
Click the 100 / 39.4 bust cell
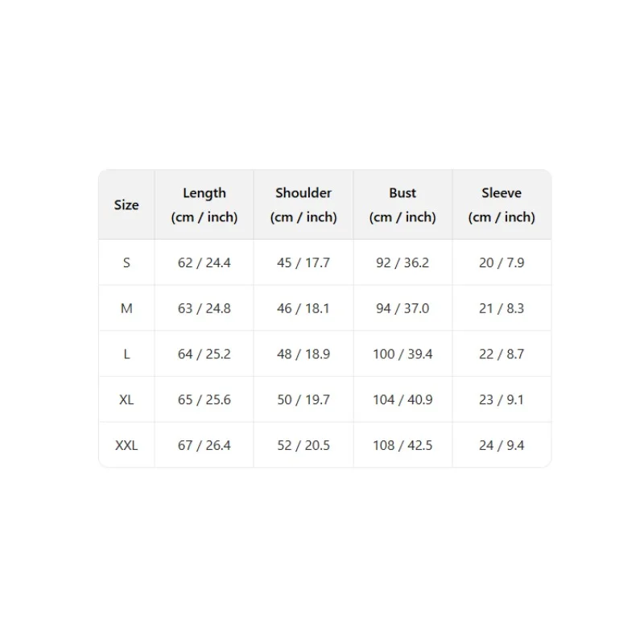tap(402, 353)
